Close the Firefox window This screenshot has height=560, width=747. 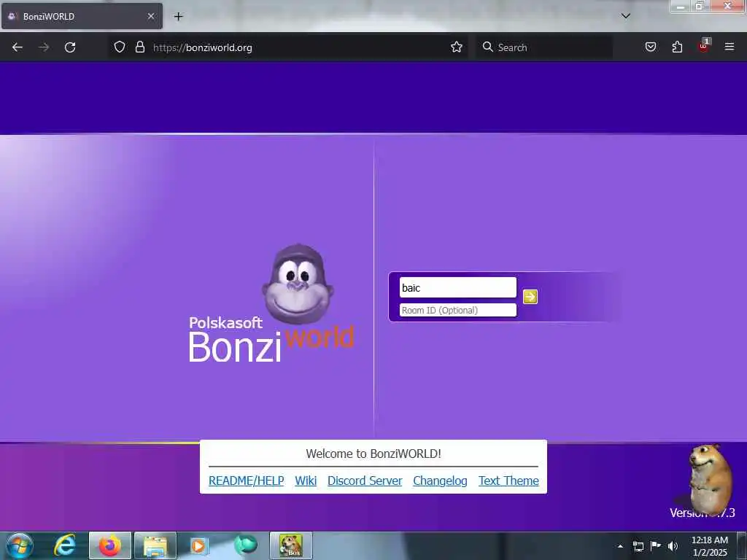click(727, 6)
